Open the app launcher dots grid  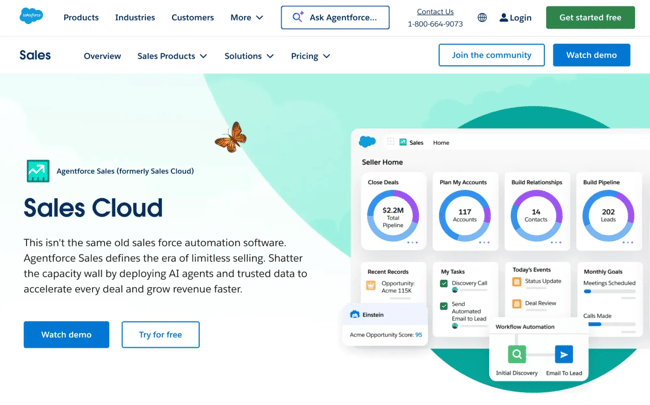390,142
